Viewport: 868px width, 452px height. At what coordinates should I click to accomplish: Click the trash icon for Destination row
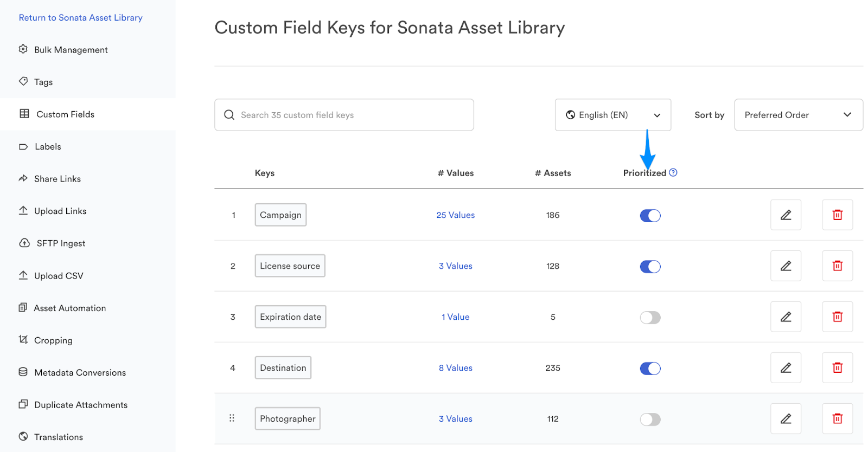tap(837, 368)
